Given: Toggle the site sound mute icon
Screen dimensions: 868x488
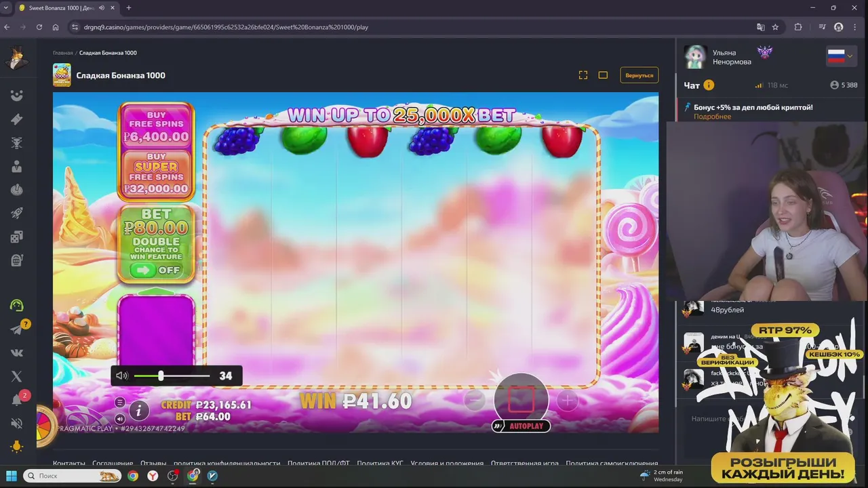Looking at the screenshot, I should coord(17,424).
